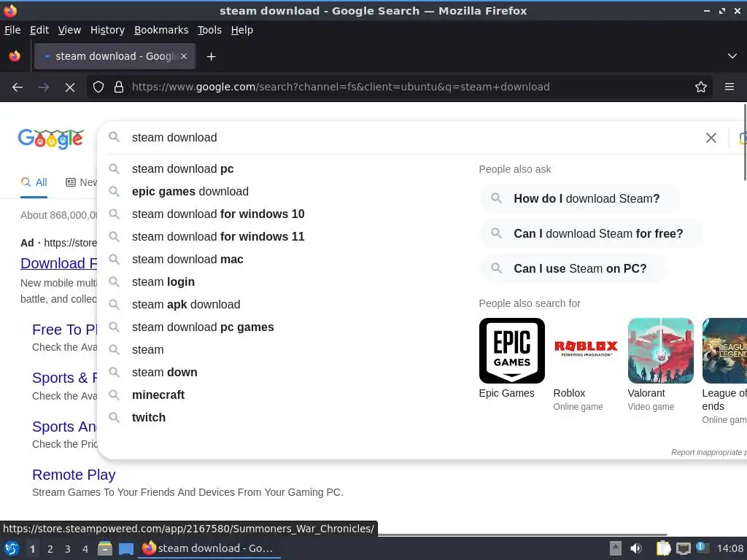The image size is (747, 560).
Task: Open the File menu
Action: [12, 30]
